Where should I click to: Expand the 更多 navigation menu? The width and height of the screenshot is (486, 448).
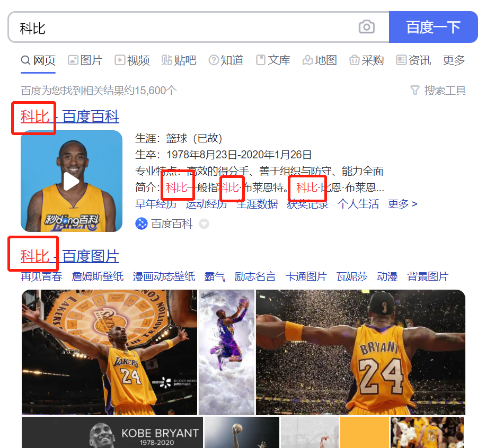click(453, 60)
